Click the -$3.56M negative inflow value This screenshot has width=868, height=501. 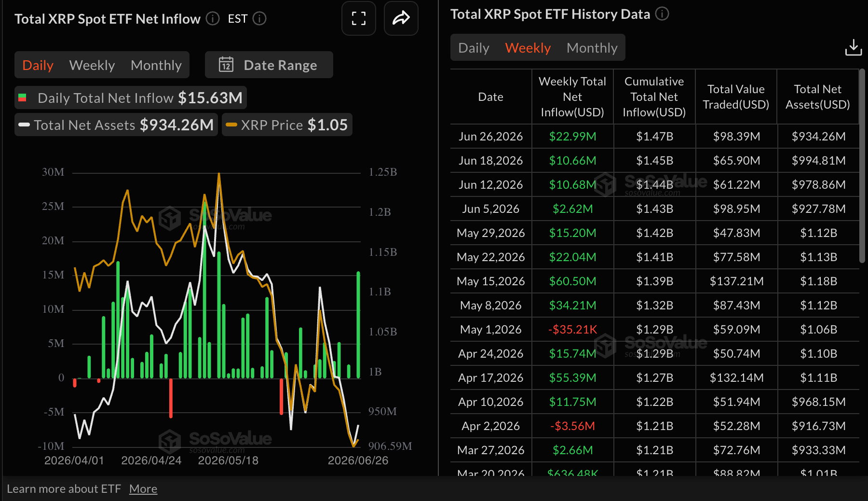tap(572, 426)
